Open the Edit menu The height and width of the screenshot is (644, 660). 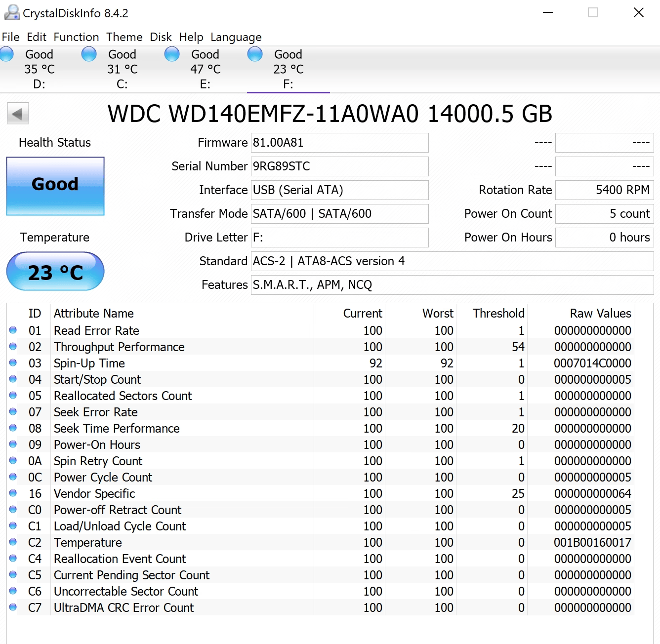click(x=37, y=37)
